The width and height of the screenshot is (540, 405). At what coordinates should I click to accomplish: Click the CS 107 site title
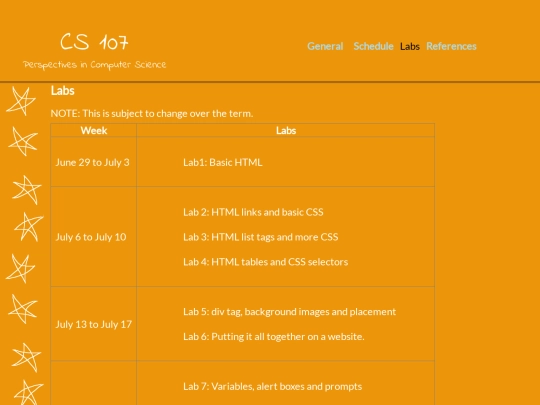pos(94,42)
